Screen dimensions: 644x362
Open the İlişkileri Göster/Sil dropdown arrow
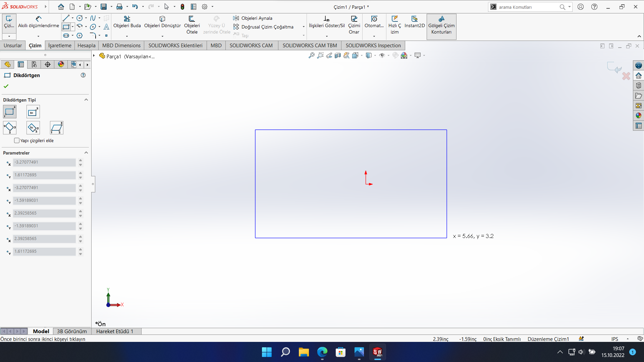point(326,36)
